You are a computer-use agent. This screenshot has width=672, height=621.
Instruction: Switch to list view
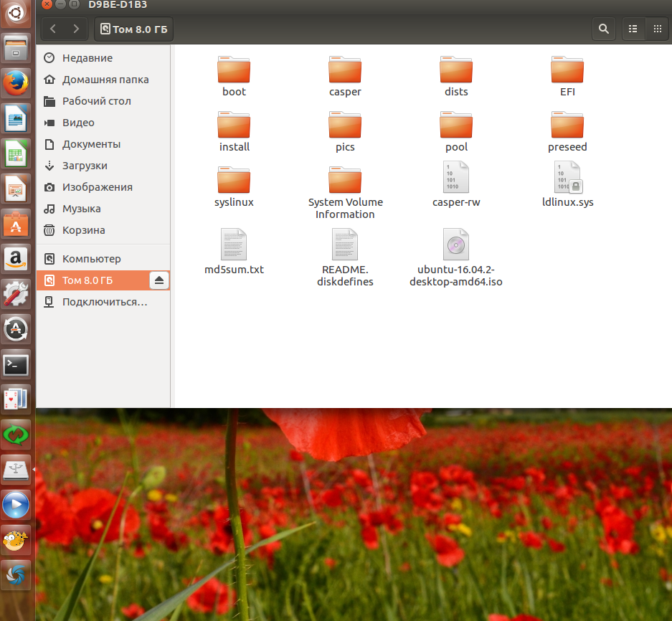[x=633, y=29]
